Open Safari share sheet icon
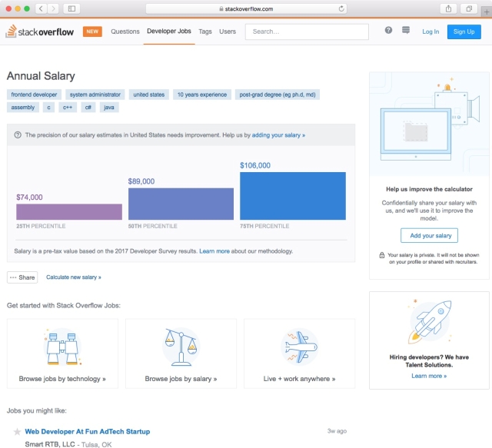The image size is (492, 448). [449, 8]
